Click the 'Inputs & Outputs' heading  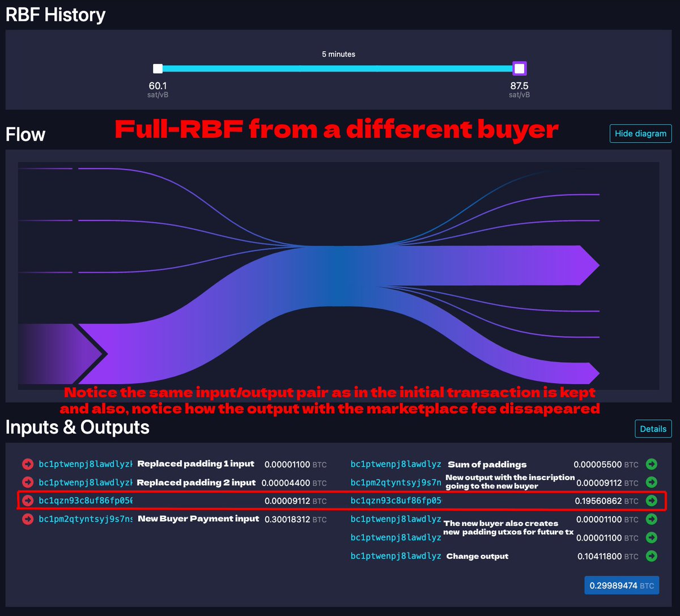(x=78, y=427)
